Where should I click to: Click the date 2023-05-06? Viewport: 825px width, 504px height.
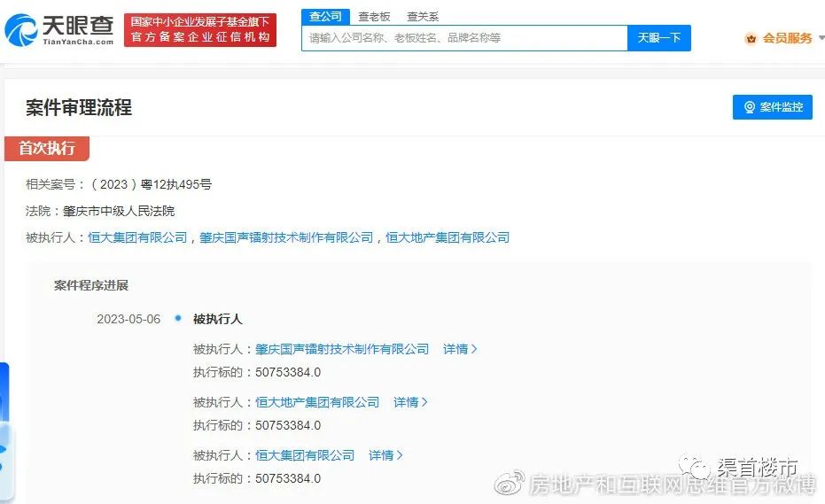click(x=128, y=320)
